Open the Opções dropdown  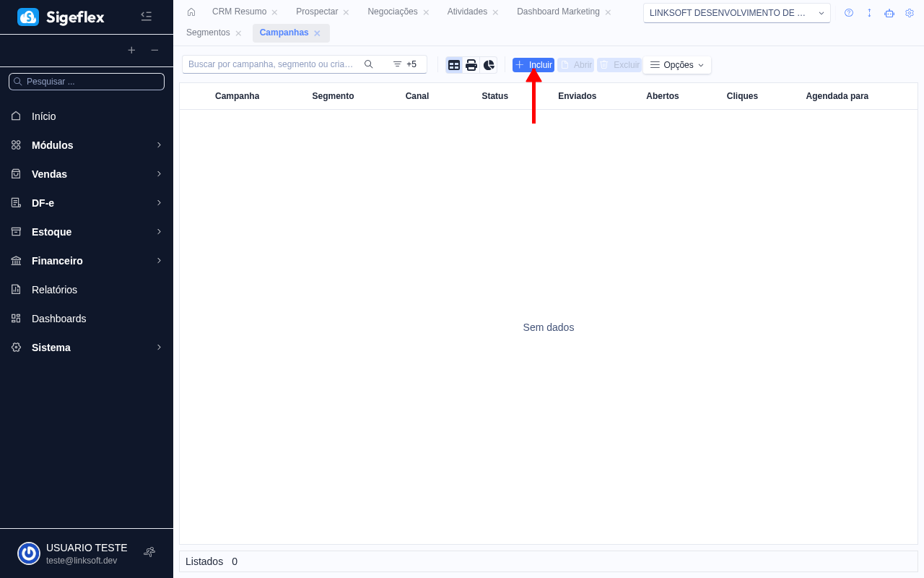(x=676, y=64)
